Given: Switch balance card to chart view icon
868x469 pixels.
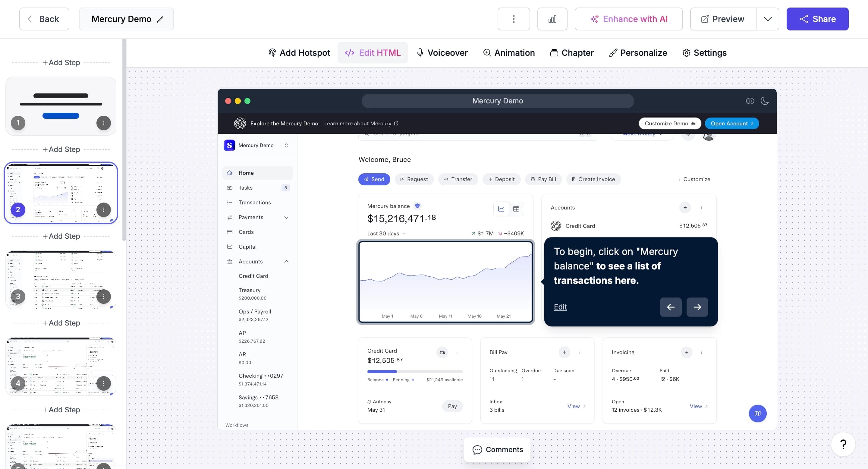Looking at the screenshot, I should pos(501,209).
